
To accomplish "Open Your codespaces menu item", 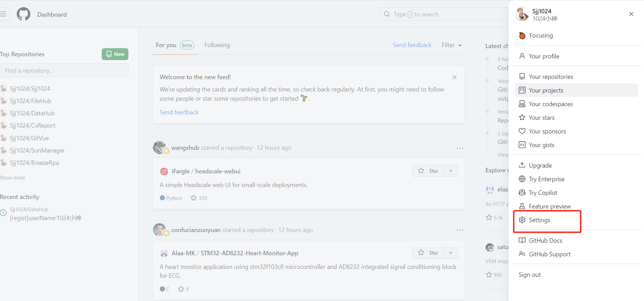I will [576, 104].
